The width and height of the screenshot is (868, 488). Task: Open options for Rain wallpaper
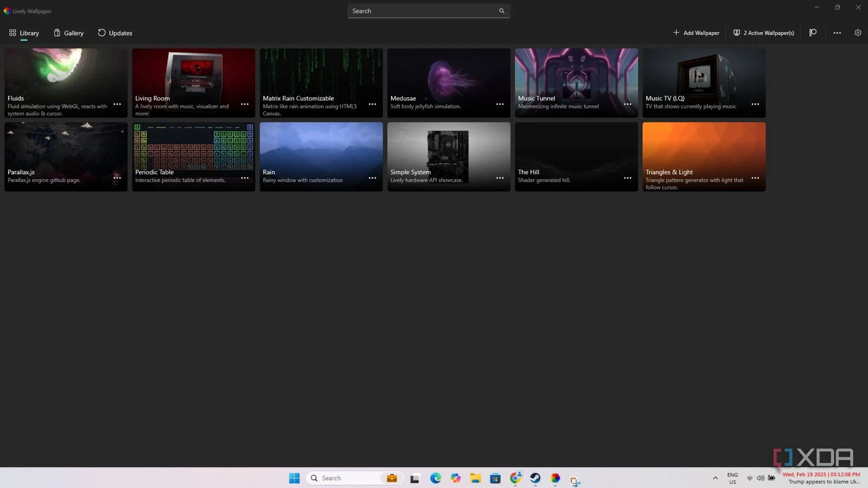pos(372,178)
